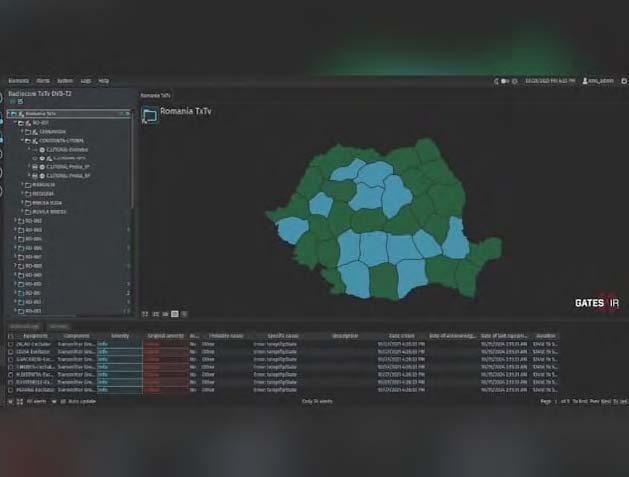Click the first icon in the alarms footer bar

[x=10, y=402]
